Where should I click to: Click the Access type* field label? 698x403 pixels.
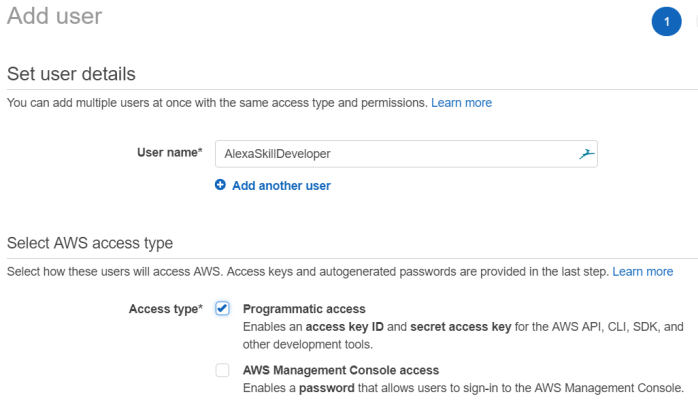pos(165,309)
